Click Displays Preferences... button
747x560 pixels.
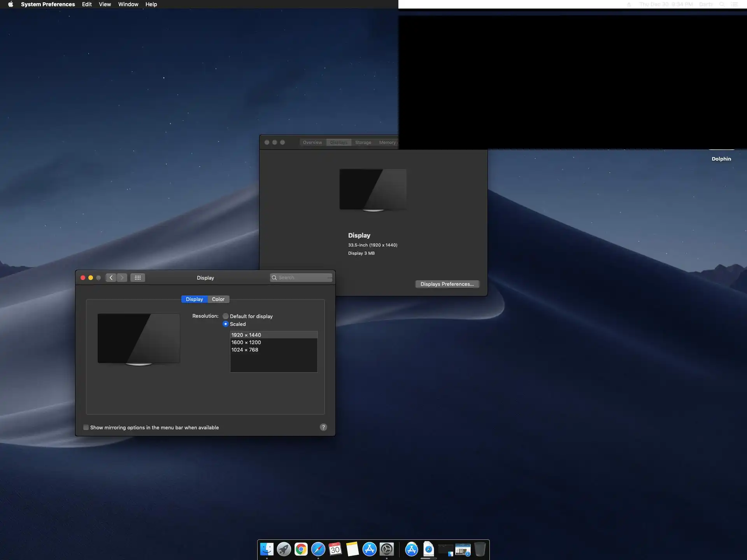coord(447,284)
